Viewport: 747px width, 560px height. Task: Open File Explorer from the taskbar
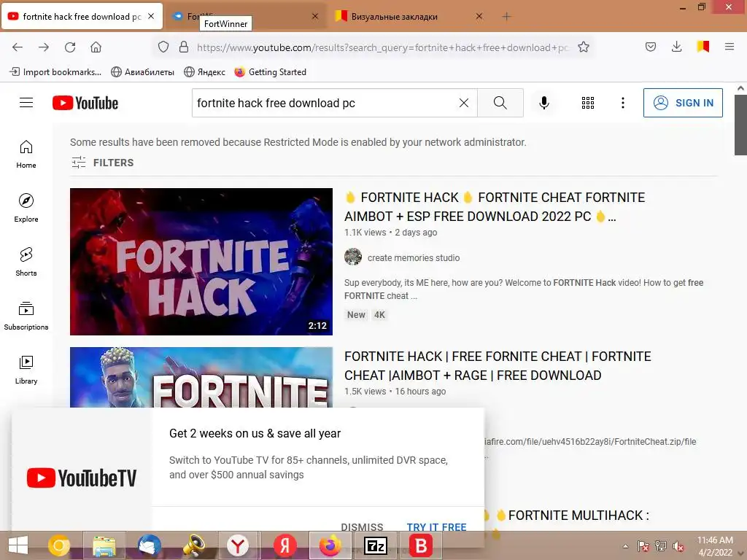104,545
